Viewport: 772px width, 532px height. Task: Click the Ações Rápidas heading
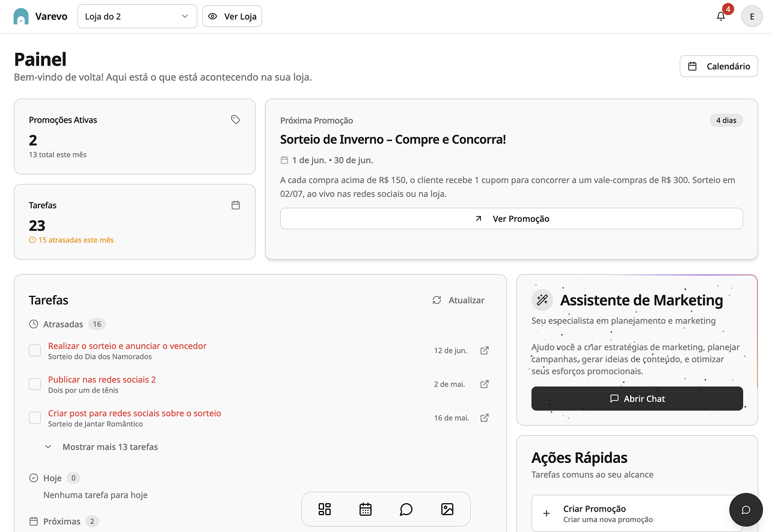point(580,457)
